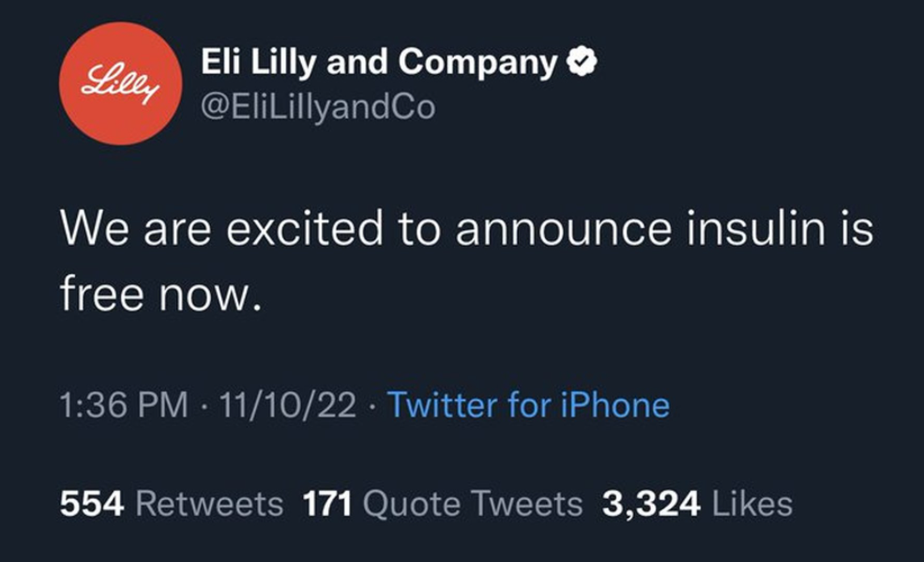Click the 554 retweet count number
The width and height of the screenshot is (924, 562).
92,504
